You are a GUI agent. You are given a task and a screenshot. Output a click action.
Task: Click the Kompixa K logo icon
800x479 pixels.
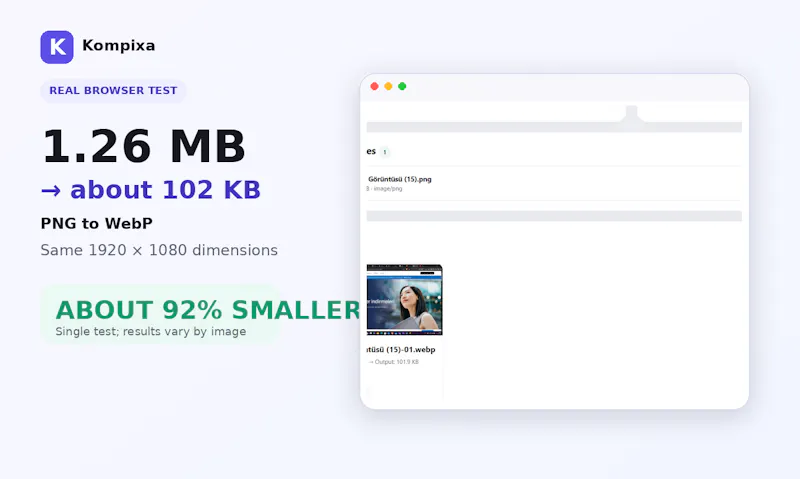(x=57, y=47)
